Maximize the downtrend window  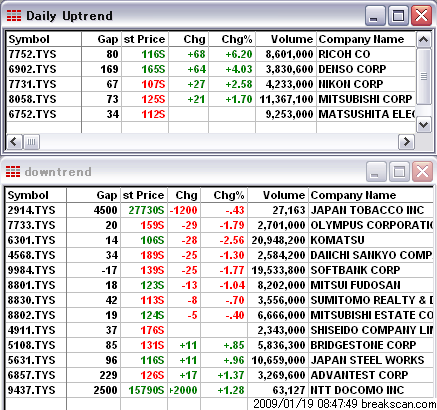pos(399,172)
